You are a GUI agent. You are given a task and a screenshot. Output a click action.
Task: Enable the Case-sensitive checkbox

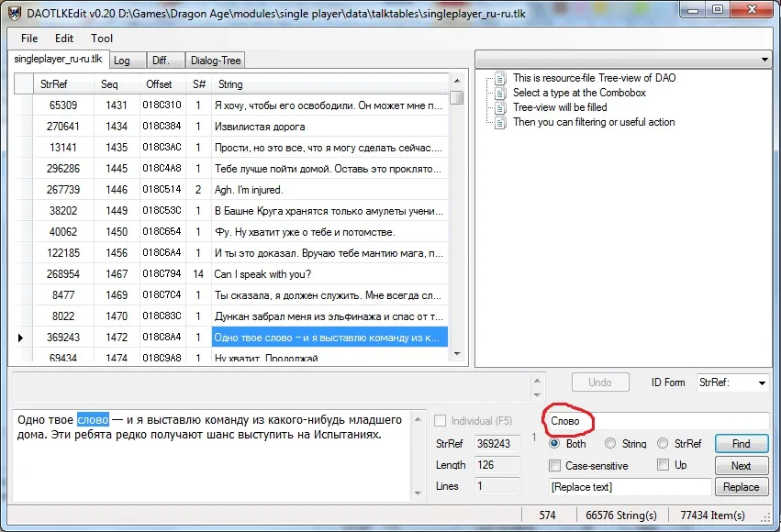554,466
